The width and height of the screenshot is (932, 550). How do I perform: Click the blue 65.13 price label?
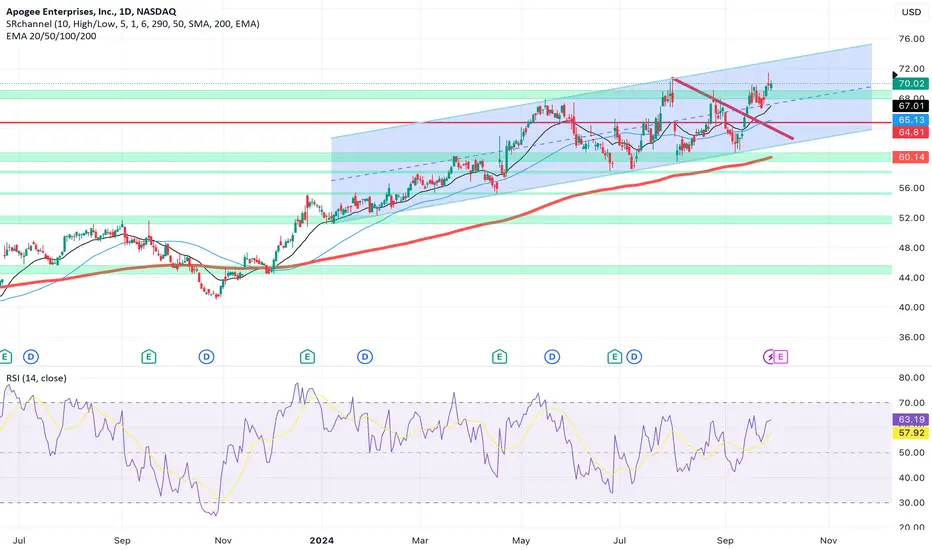point(911,120)
